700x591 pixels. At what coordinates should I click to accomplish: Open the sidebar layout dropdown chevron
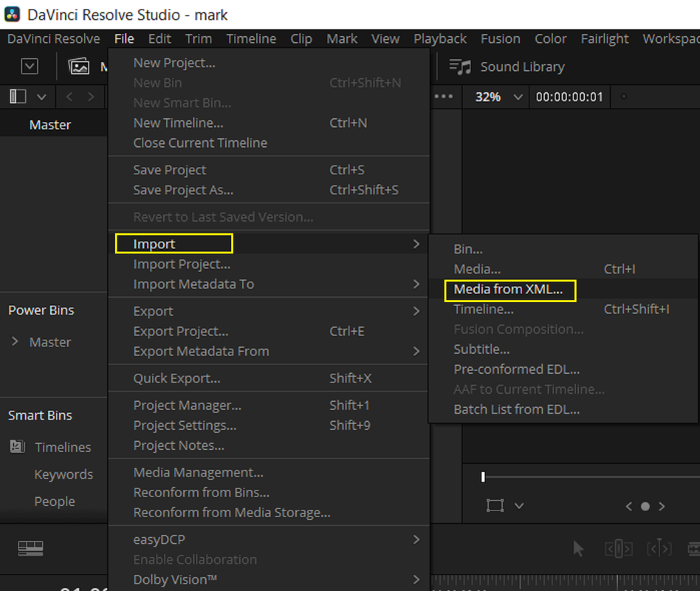(41, 97)
